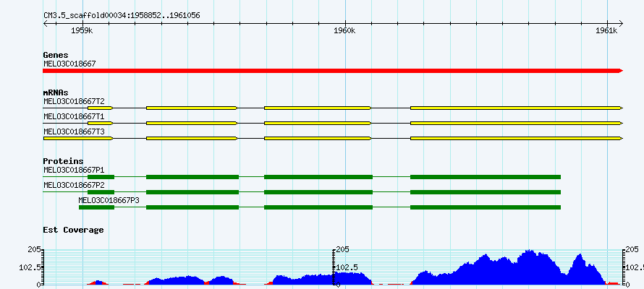The image size is (644, 289).
Task: Click the 102.5 label on the middle coverage axis
Action: (x=347, y=267)
